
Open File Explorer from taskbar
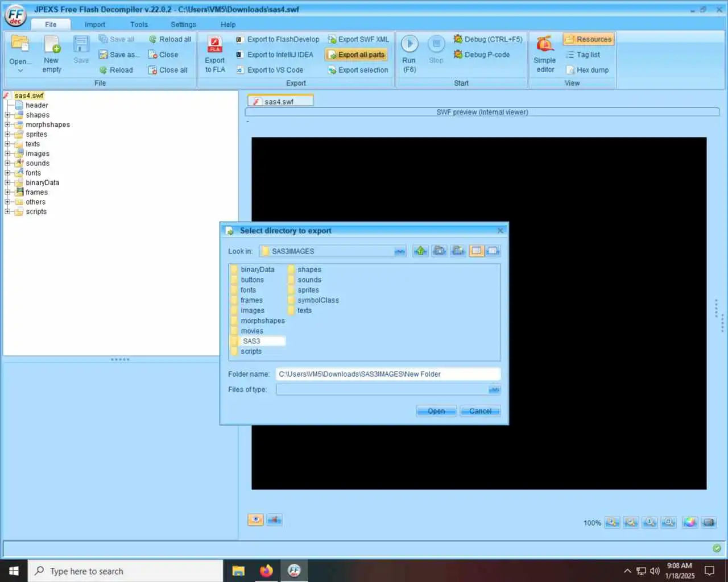click(x=238, y=571)
